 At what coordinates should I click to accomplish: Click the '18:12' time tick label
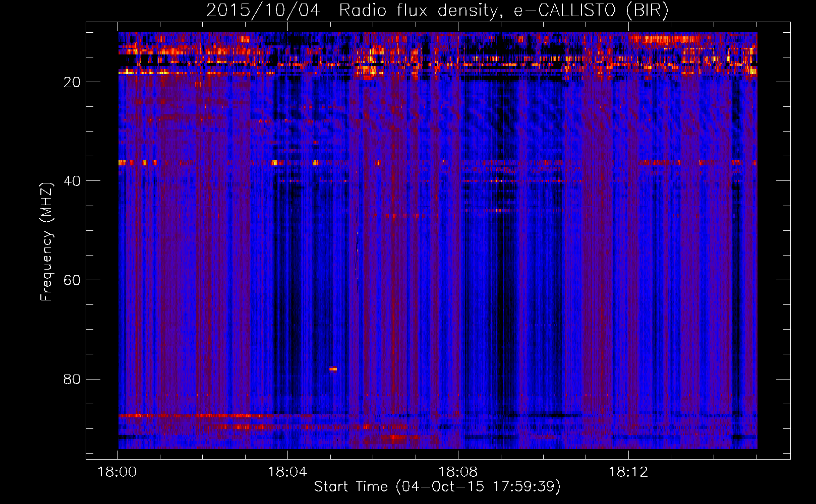(x=628, y=472)
